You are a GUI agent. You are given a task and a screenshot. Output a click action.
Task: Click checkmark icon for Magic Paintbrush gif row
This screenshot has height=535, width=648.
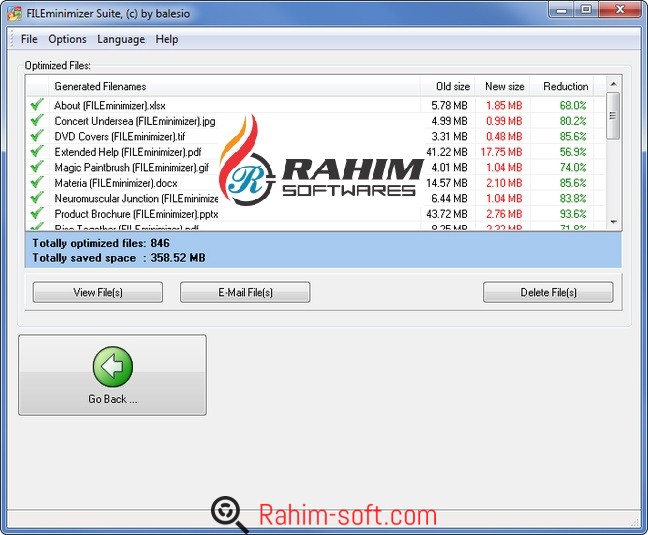pos(37,166)
